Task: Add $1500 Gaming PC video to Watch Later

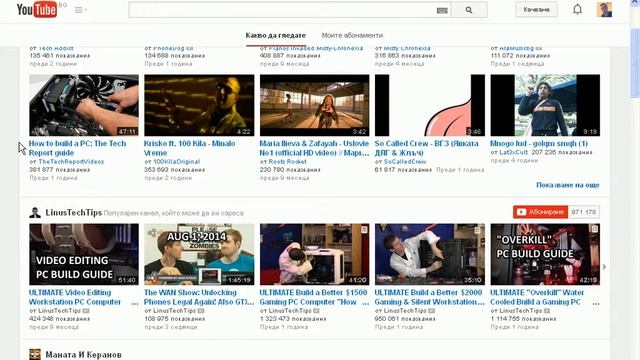Action: click(364, 230)
